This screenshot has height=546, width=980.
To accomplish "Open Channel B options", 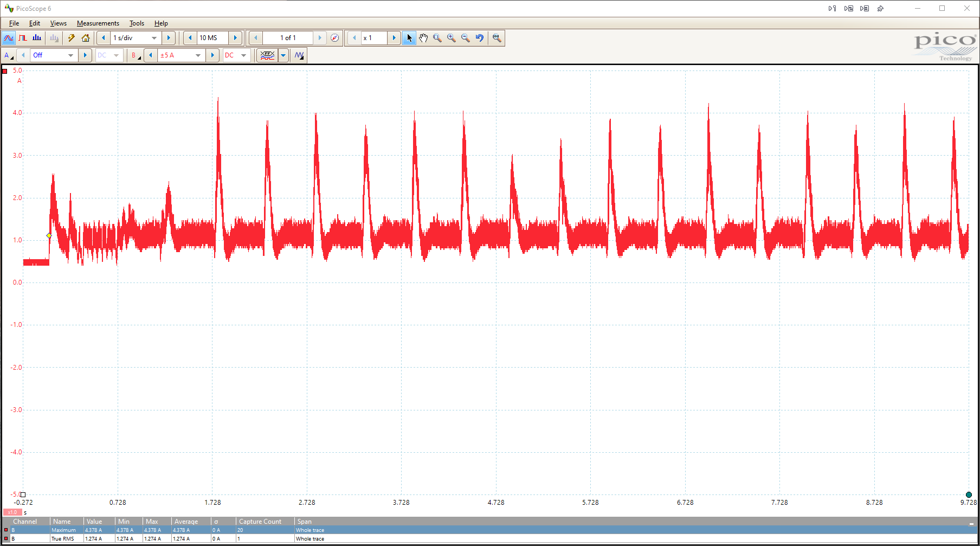I will (x=136, y=55).
